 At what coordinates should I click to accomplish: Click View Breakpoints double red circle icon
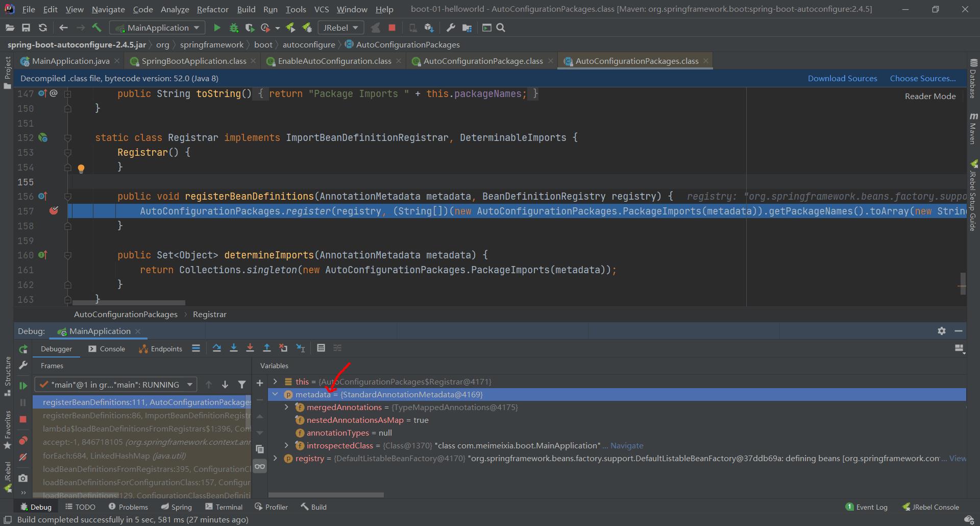click(x=23, y=441)
